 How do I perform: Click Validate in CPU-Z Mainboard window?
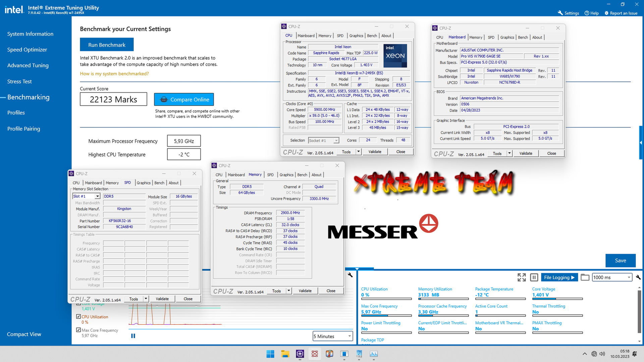[x=526, y=153]
